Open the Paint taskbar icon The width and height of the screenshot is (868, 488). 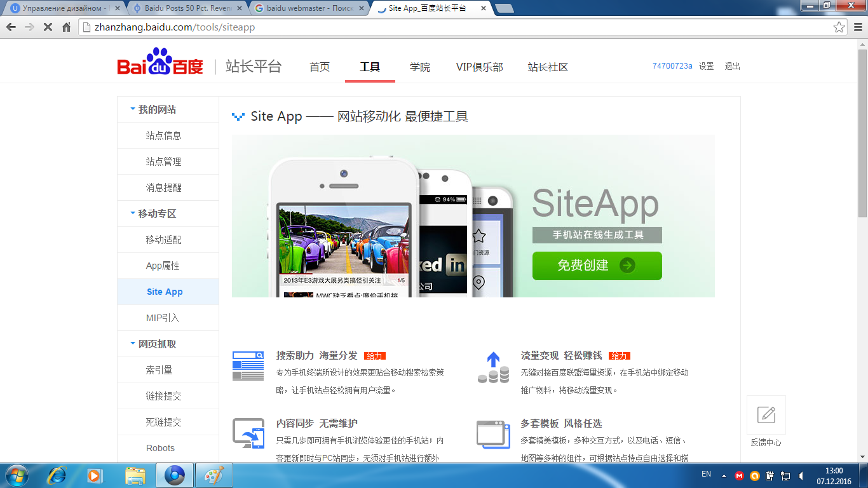pyautogui.click(x=214, y=475)
